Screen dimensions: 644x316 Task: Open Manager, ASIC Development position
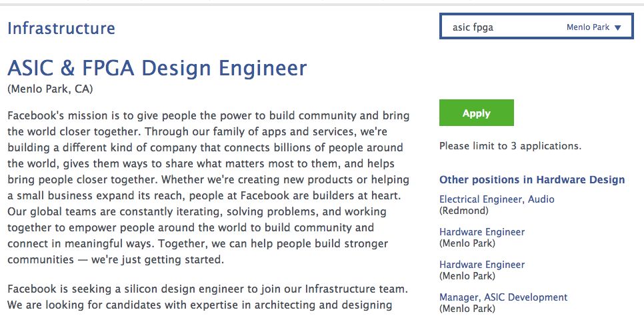point(503,297)
